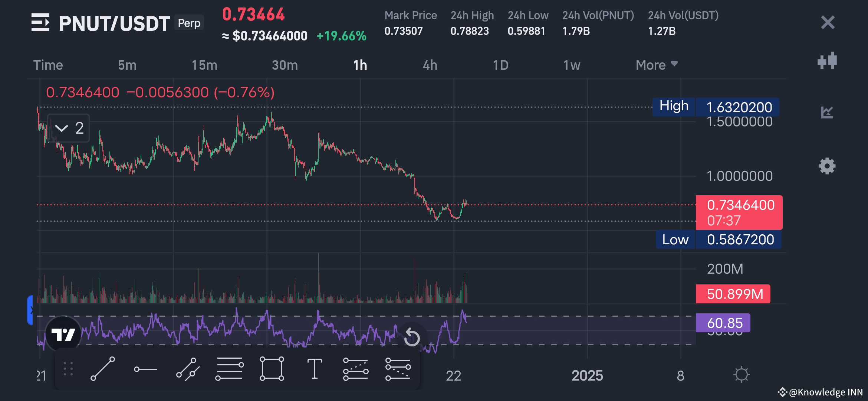Click the TradingView logo button
Screen dimensions: 868x401
[63, 334]
